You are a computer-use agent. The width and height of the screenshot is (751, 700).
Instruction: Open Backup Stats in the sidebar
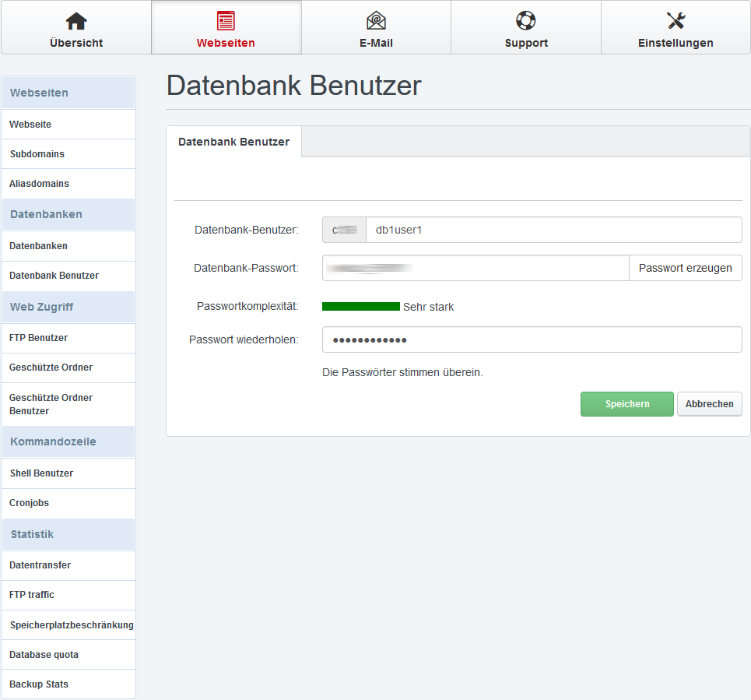[x=39, y=684]
